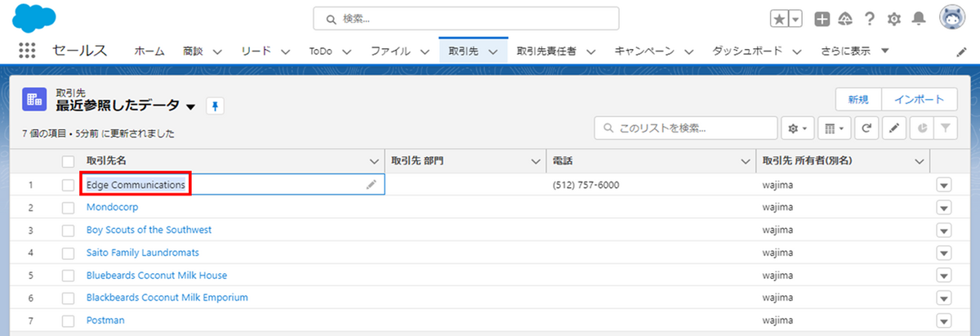The height and width of the screenshot is (336, 980).
Task: Open the Trailhead guidance icon
Action: tap(846, 18)
